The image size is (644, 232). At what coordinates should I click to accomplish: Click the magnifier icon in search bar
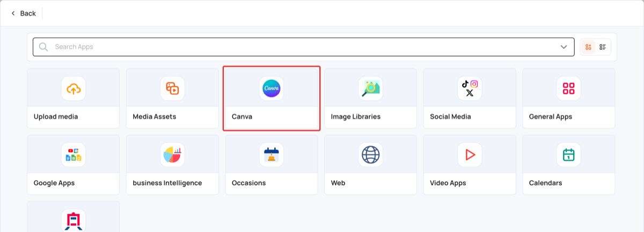click(x=43, y=47)
